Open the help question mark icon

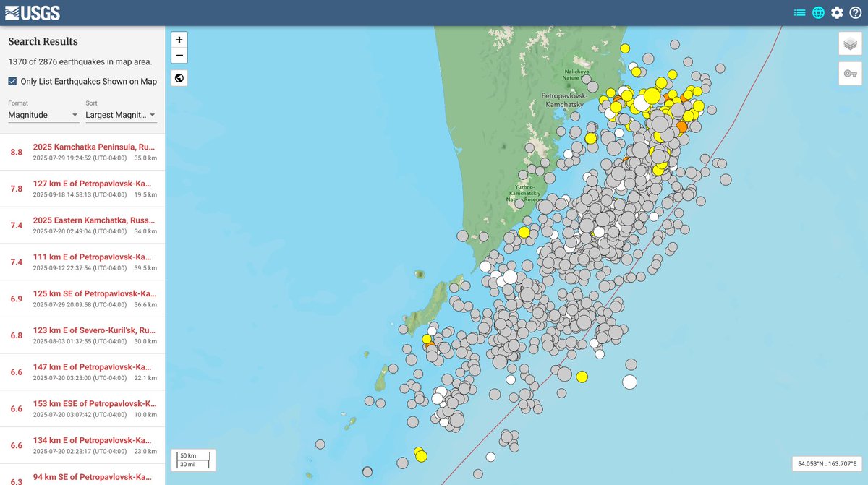coord(856,12)
